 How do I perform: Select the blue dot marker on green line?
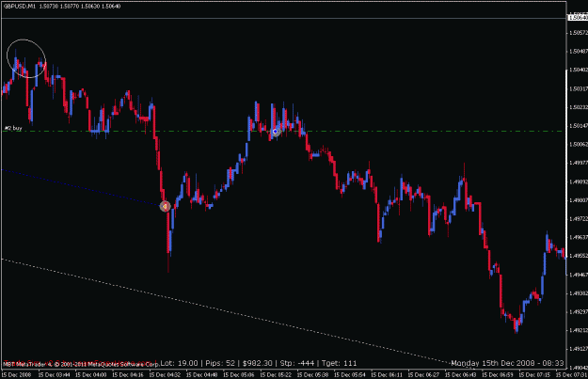tap(276, 132)
